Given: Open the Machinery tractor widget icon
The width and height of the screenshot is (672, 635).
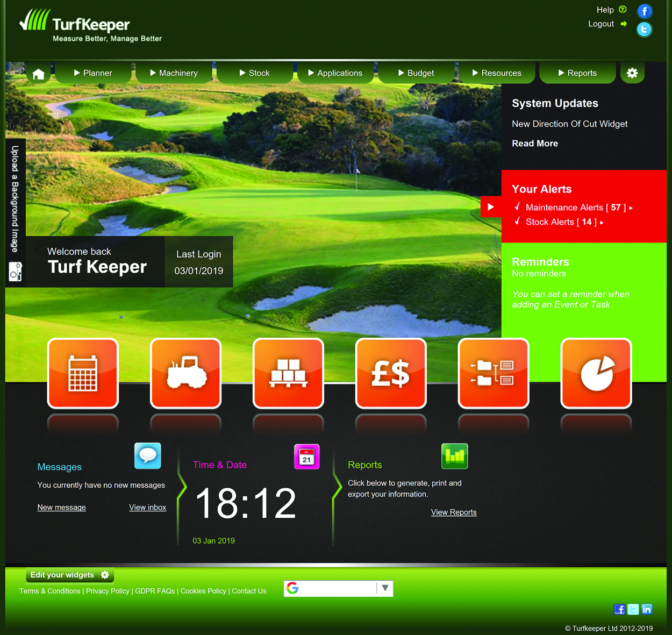Looking at the screenshot, I should (x=185, y=373).
